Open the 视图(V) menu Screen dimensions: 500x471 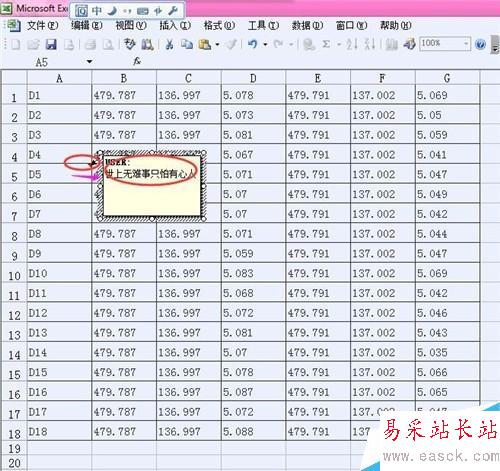pyautogui.click(x=131, y=25)
